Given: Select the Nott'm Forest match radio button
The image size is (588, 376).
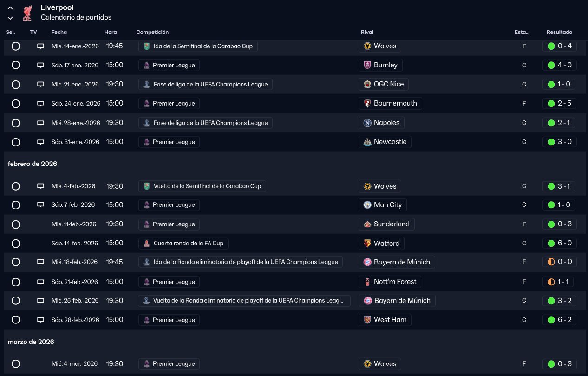Looking at the screenshot, I should [16, 282].
